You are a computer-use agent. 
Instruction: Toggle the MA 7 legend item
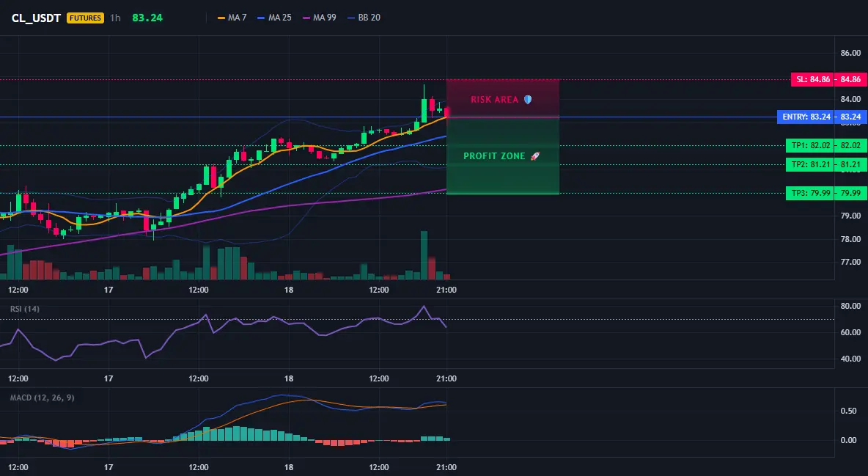pyautogui.click(x=232, y=18)
